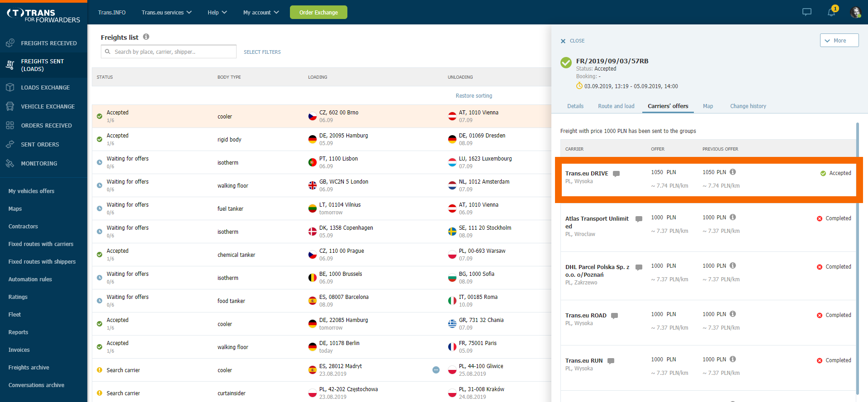
Task: Click the Trans.eu DRIVE carrier name
Action: (587, 173)
